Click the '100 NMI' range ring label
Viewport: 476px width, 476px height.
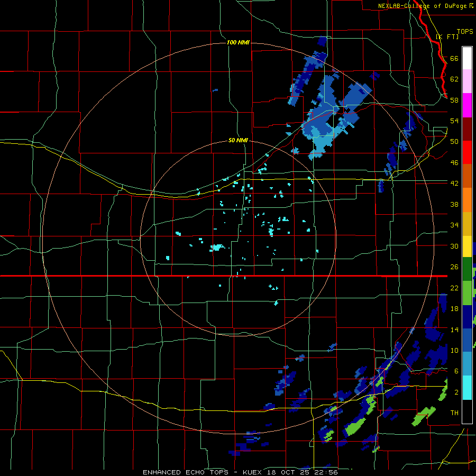(x=238, y=42)
